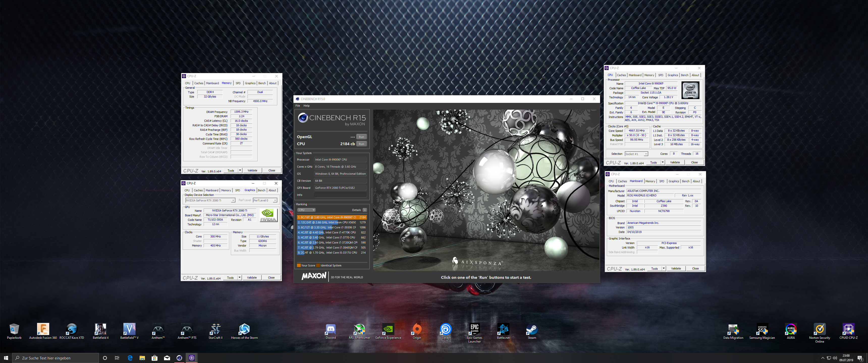The width and height of the screenshot is (868, 363).
Task: Open Cinebench File menu
Action: click(x=297, y=106)
